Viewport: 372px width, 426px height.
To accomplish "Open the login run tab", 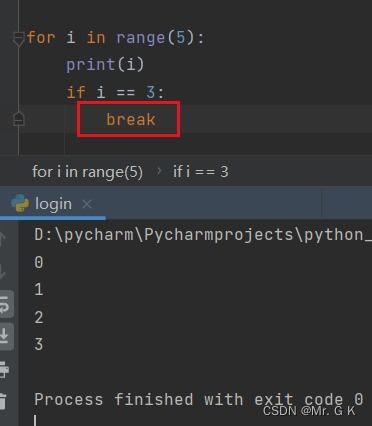I will pos(53,204).
